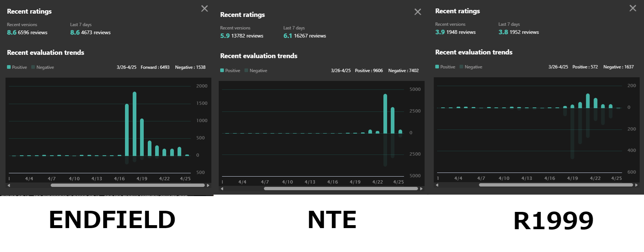Click the 4/22 axis label in NTE chart
The height and width of the screenshot is (252, 644).
tap(378, 182)
